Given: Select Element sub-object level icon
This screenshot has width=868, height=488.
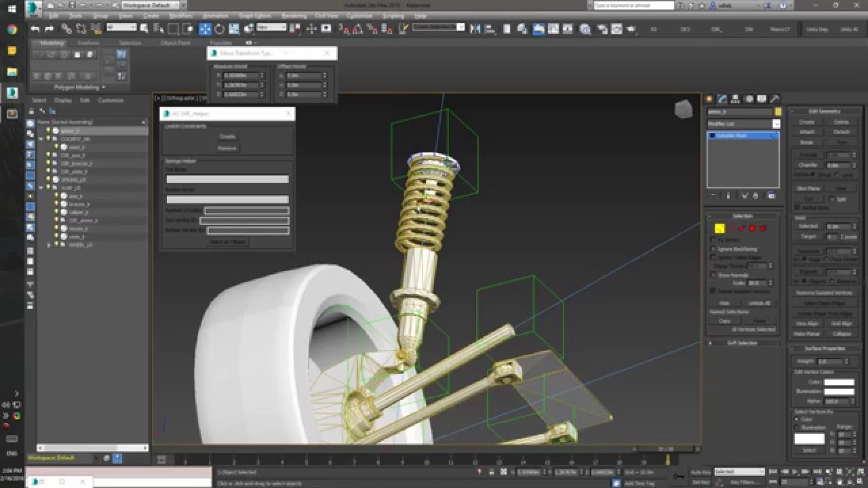Looking at the screenshot, I should coord(763,228).
